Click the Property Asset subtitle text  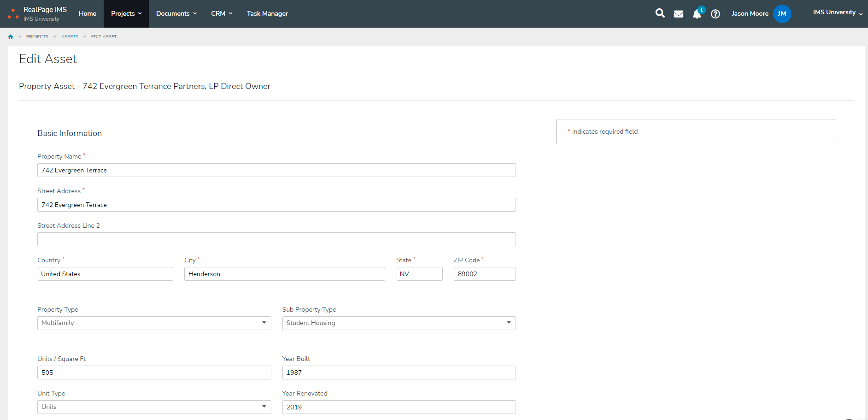(x=145, y=86)
